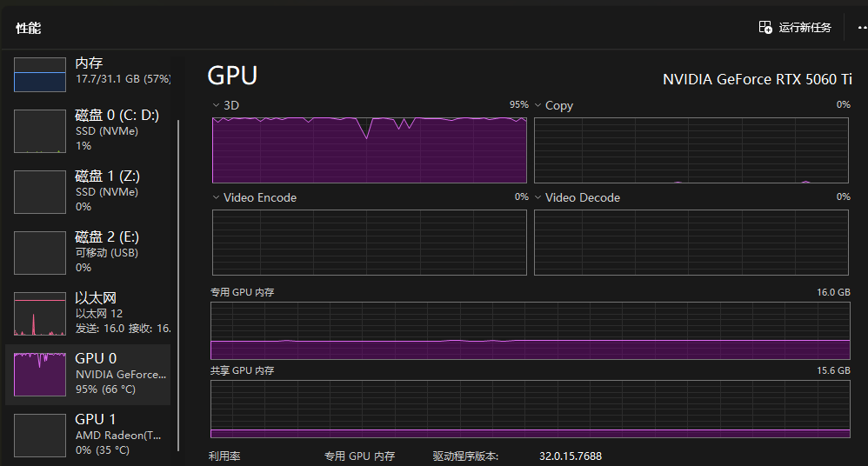
Task: Click the 专用 GPU 内存 usage graph
Action: (530, 331)
